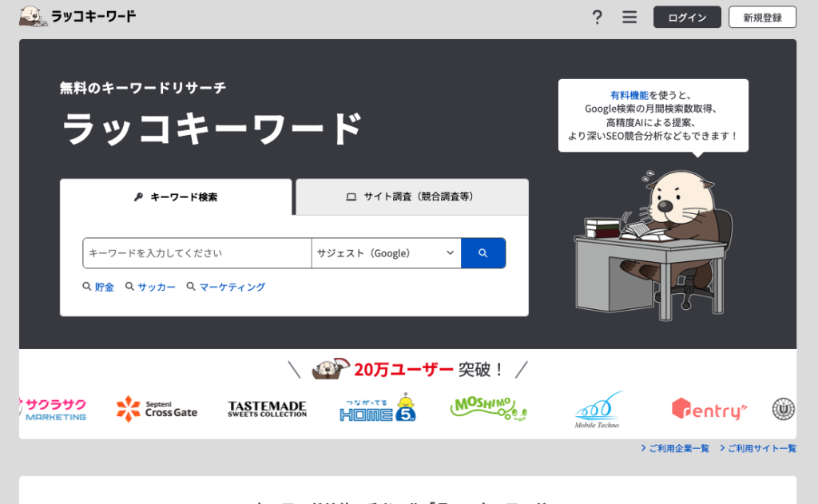Click the Tastemade Sweets Collection logo
Screen dimensions: 818x504
click(267, 409)
